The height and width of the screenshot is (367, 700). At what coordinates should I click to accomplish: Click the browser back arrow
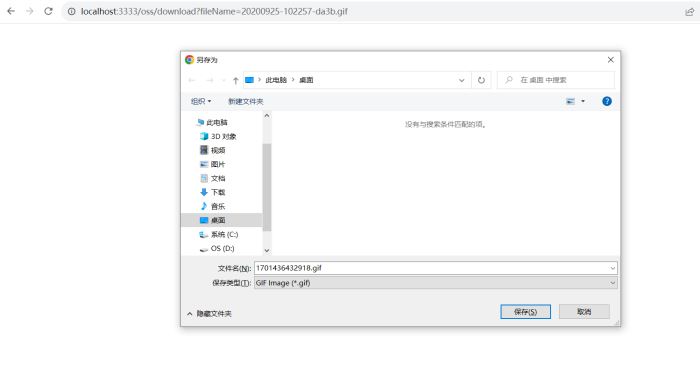tap(11, 11)
